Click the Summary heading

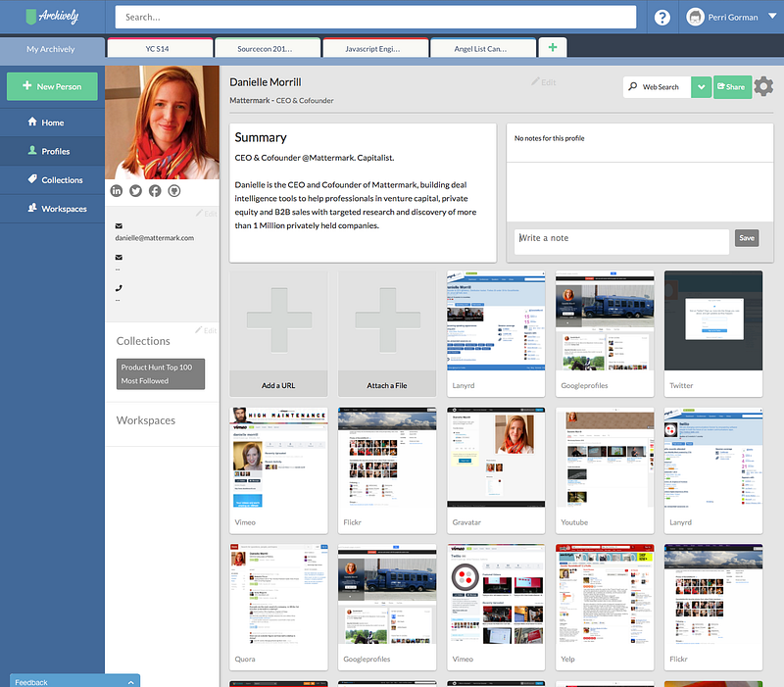[261, 138]
